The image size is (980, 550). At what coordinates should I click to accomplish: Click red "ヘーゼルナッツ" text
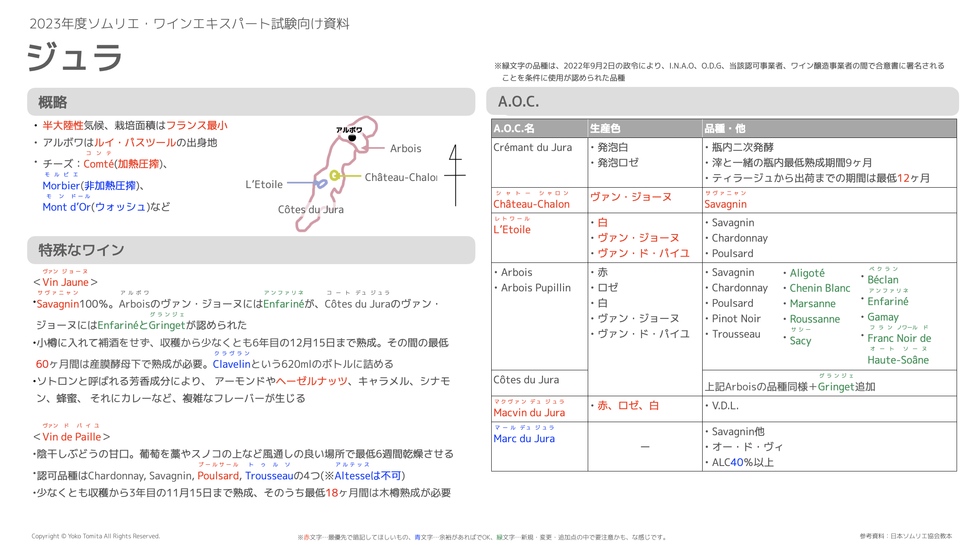[312, 381]
